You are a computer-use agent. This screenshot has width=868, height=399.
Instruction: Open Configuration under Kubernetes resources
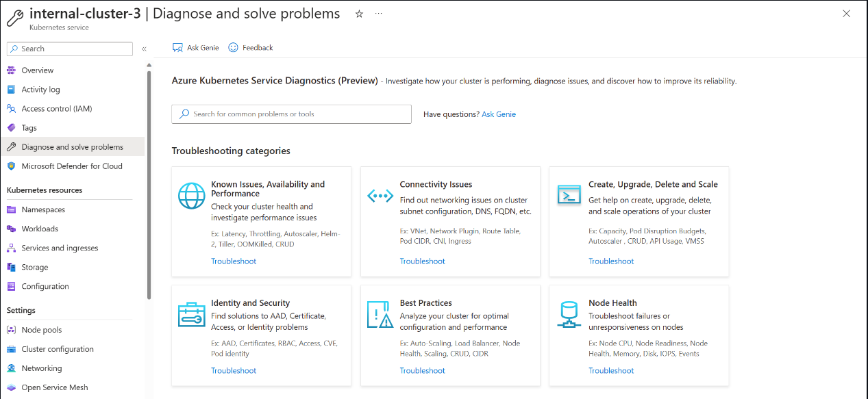(x=45, y=287)
